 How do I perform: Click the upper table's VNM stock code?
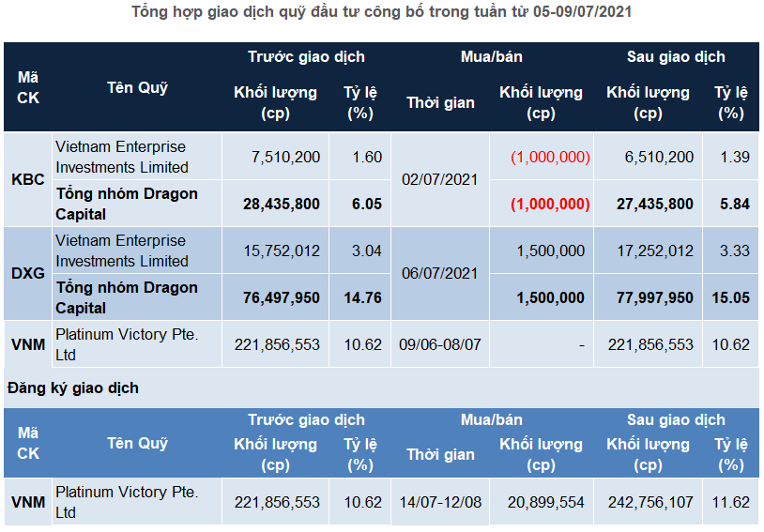(28, 344)
